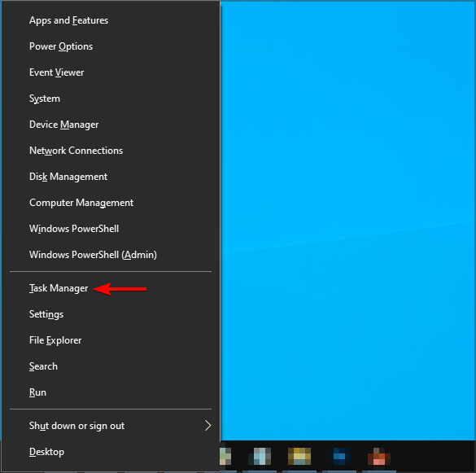Run Windows PowerShell (Admin)
The width and height of the screenshot is (476, 473).
(111, 255)
